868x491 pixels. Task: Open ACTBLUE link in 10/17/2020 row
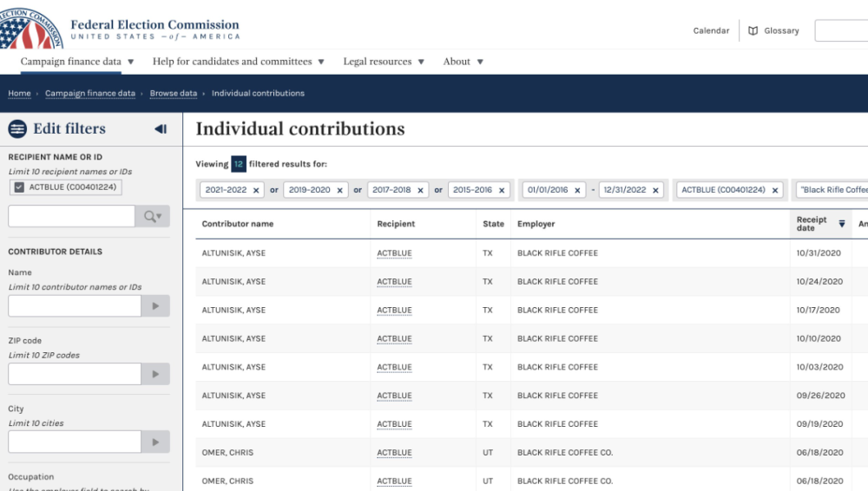coord(394,311)
